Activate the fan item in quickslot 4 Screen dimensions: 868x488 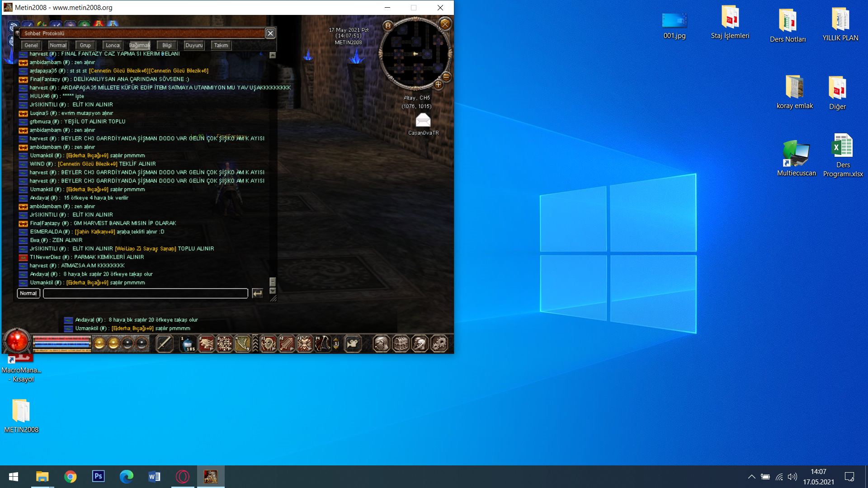click(x=242, y=344)
